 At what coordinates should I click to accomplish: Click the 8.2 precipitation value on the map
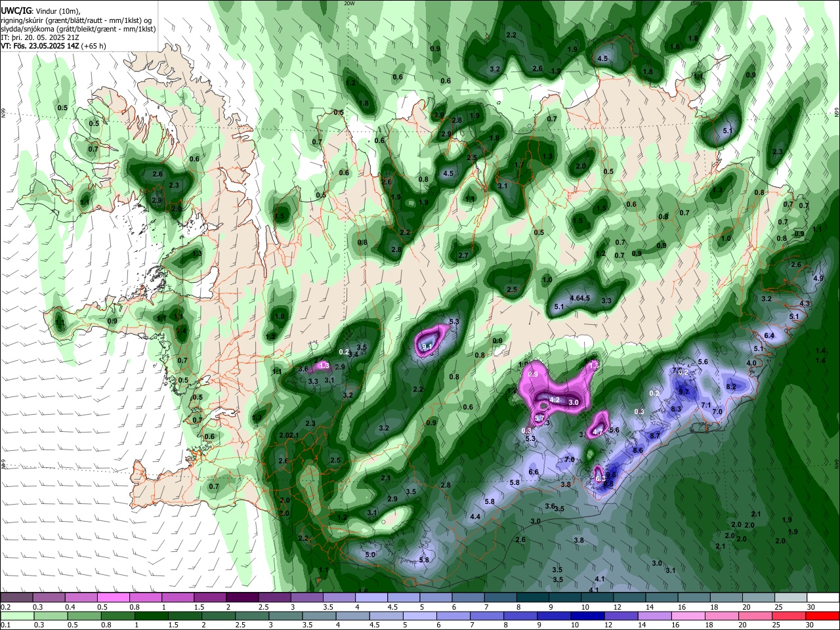[731, 387]
